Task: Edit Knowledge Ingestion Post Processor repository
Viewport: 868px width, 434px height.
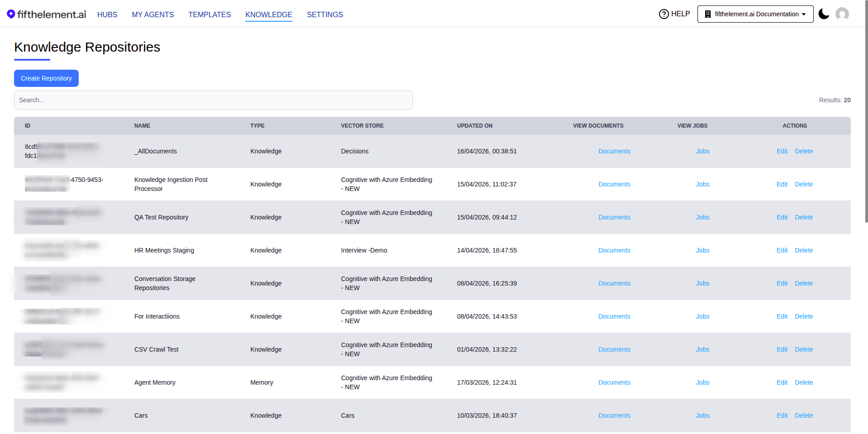Action: click(x=782, y=184)
